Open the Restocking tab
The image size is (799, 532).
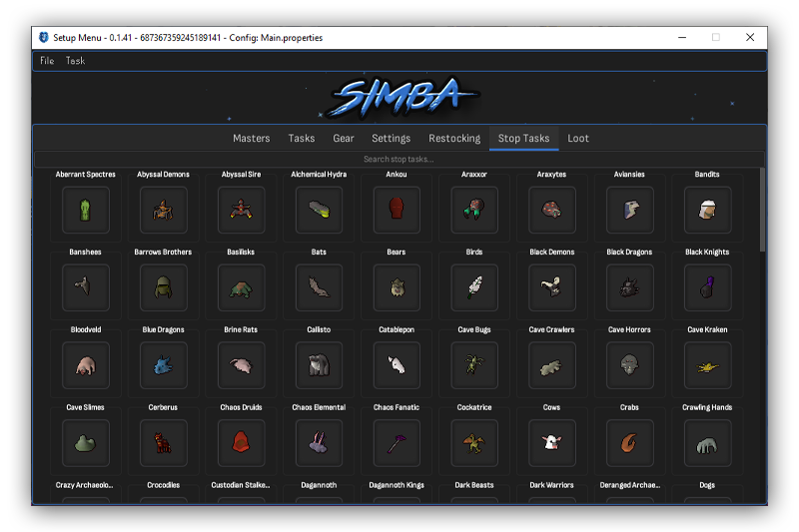tap(454, 139)
